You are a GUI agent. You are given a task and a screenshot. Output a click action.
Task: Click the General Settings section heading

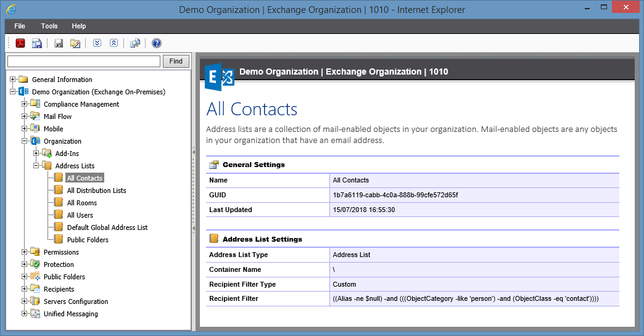[x=254, y=165]
